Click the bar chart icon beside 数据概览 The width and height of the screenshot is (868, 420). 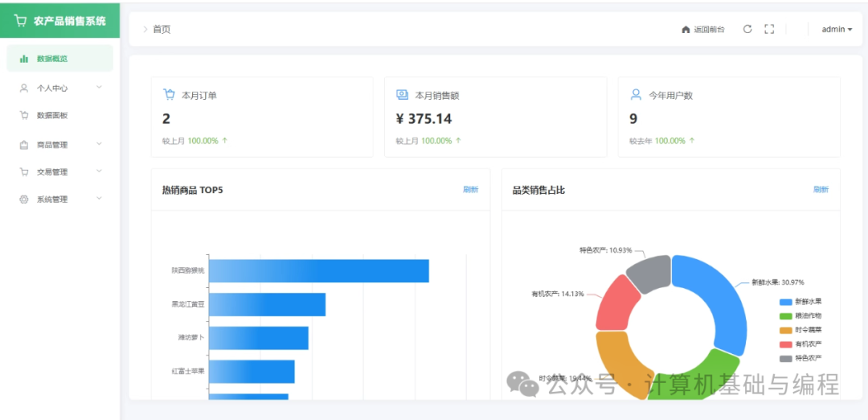point(24,59)
